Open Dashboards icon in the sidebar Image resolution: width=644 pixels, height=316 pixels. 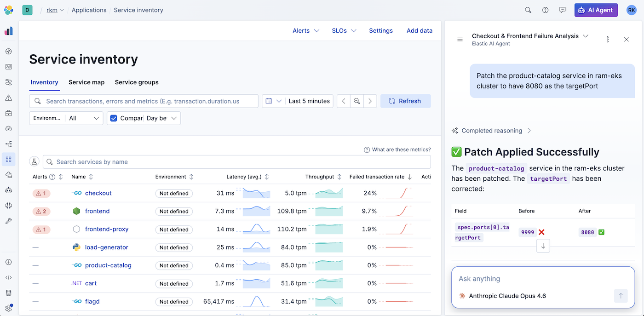pyautogui.click(x=8, y=67)
